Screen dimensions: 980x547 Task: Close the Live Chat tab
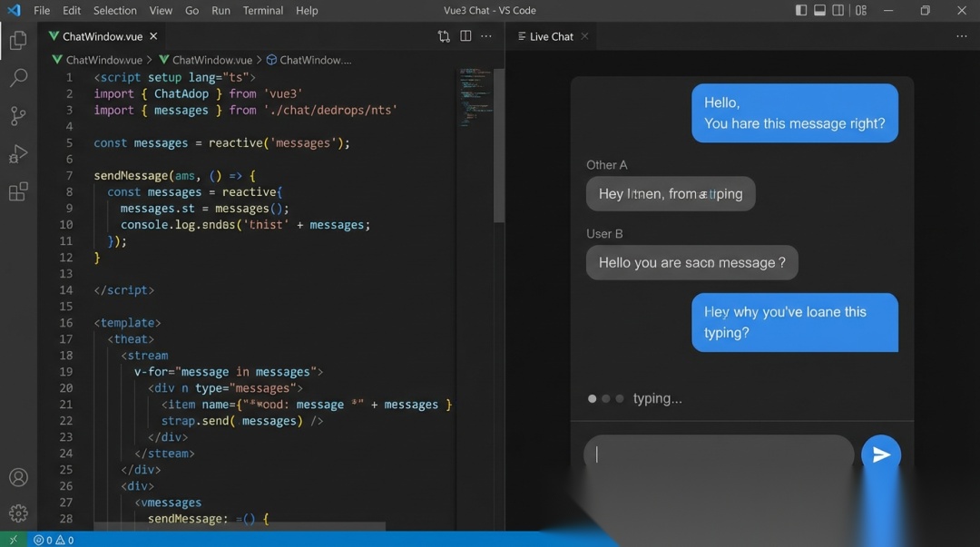coord(584,36)
